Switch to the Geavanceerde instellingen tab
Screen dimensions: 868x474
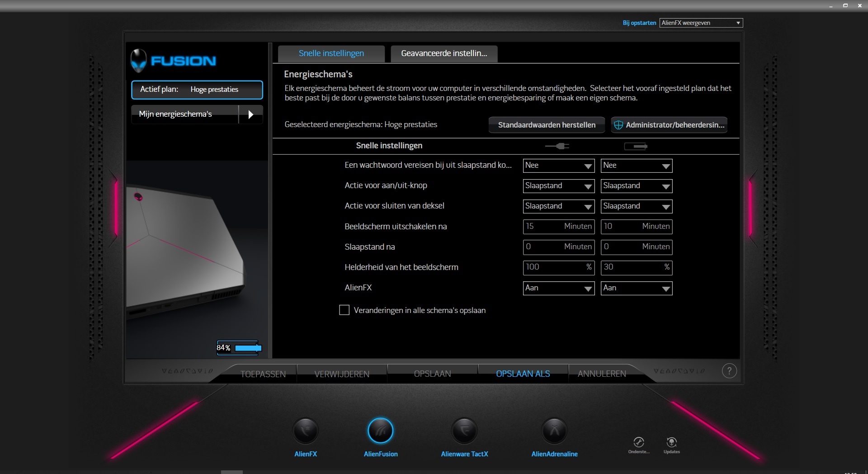pyautogui.click(x=443, y=53)
